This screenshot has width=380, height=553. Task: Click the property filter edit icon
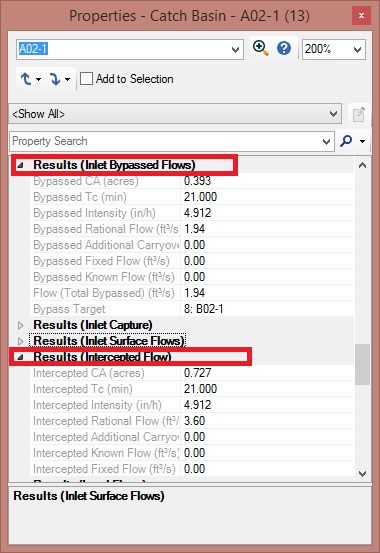pyautogui.click(x=358, y=114)
